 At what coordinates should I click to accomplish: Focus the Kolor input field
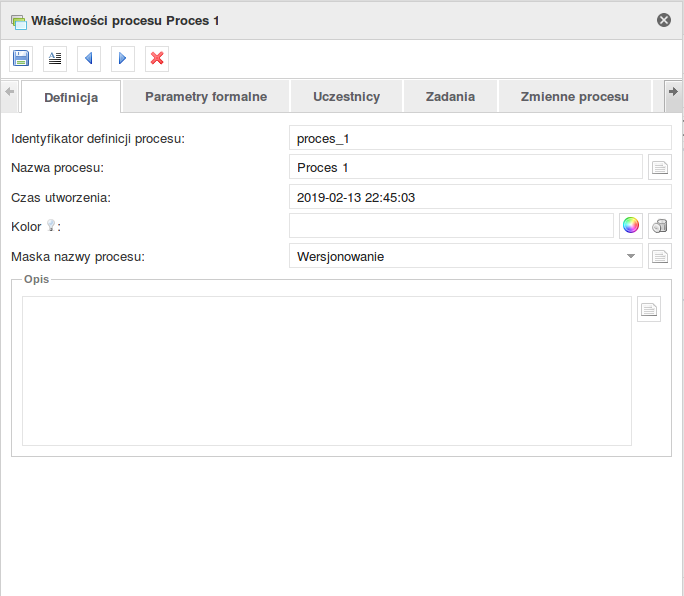[x=451, y=226]
